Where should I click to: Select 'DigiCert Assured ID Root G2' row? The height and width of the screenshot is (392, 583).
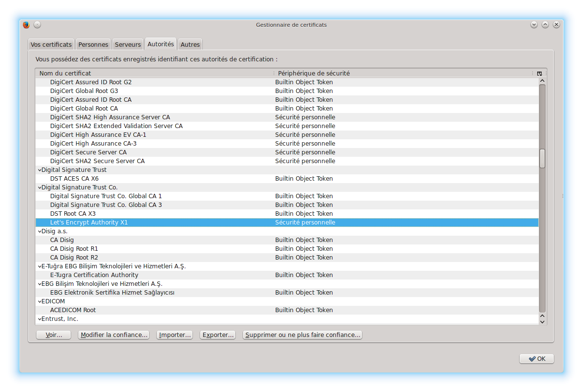[287, 82]
